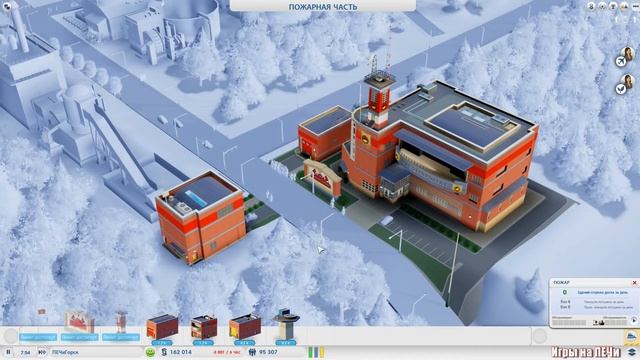Click the second round icon in top-right row

[602, 7]
